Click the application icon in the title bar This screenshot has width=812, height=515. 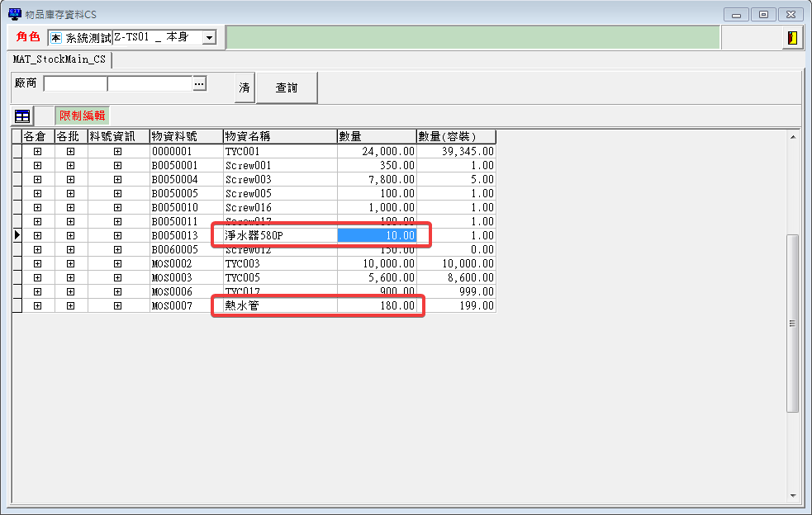coord(14,14)
